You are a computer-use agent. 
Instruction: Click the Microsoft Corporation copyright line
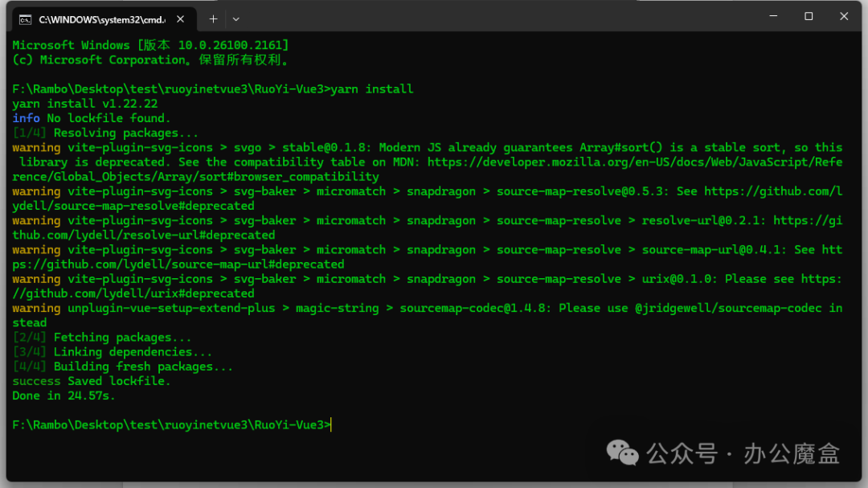150,59
